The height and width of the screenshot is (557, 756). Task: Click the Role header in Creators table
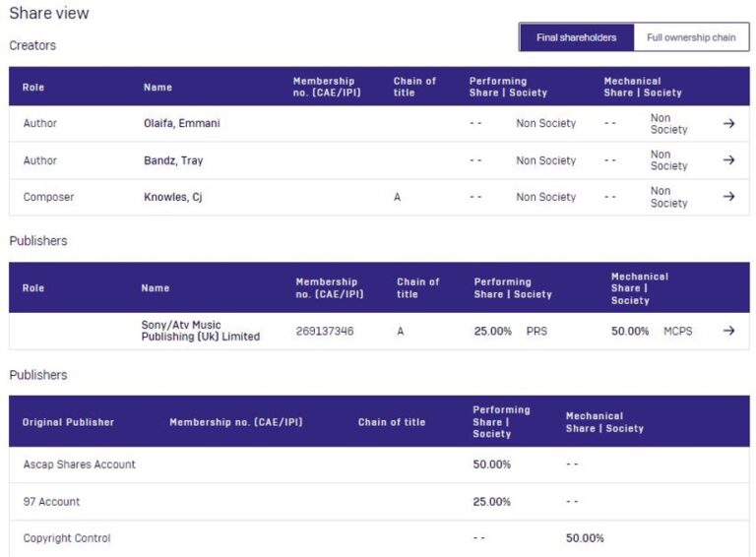coord(33,88)
